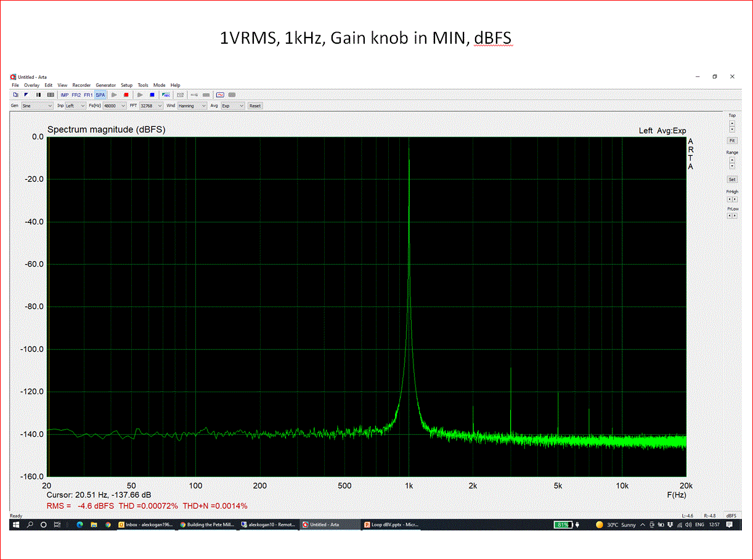
Task: Click FrLow right arrow
Action: point(735,216)
